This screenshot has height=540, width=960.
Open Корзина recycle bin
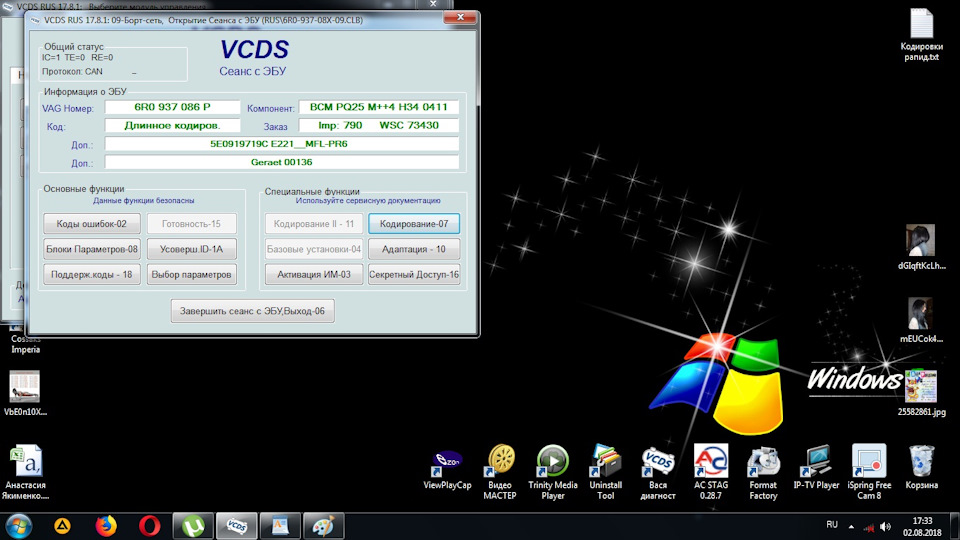pos(921,467)
